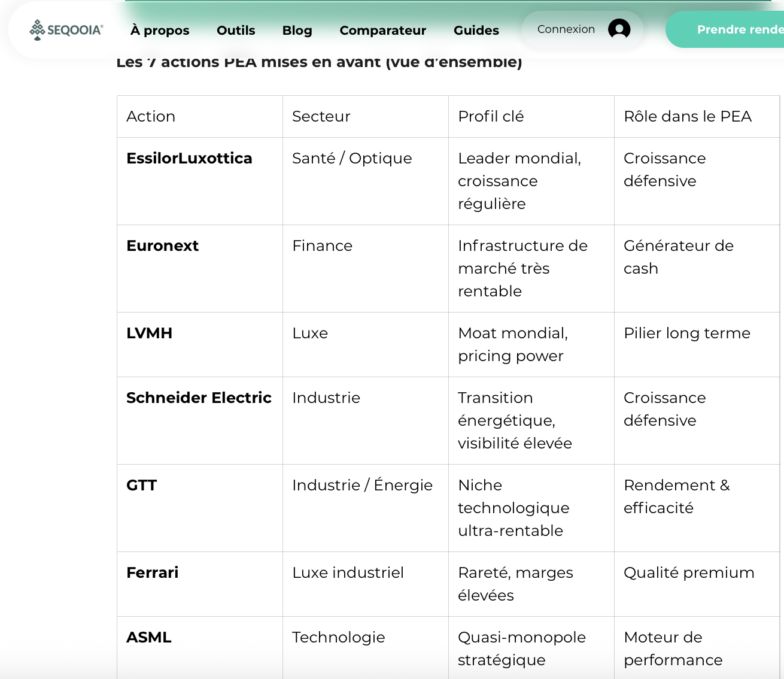Select the Euronext row name
This screenshot has width=784, height=679.
pos(163,246)
